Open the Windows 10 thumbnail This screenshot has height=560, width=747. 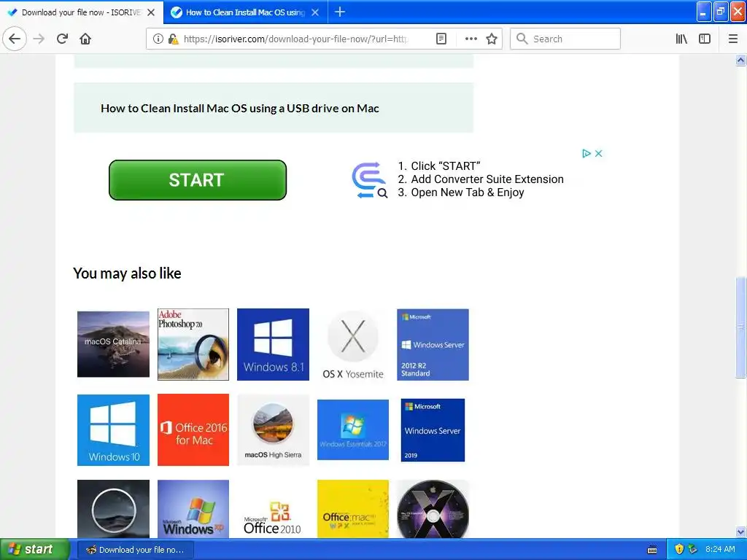coord(113,430)
